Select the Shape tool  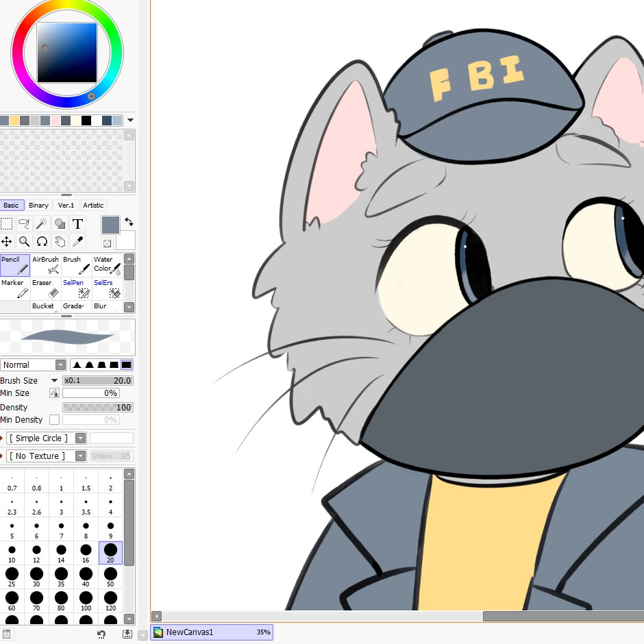[60, 224]
